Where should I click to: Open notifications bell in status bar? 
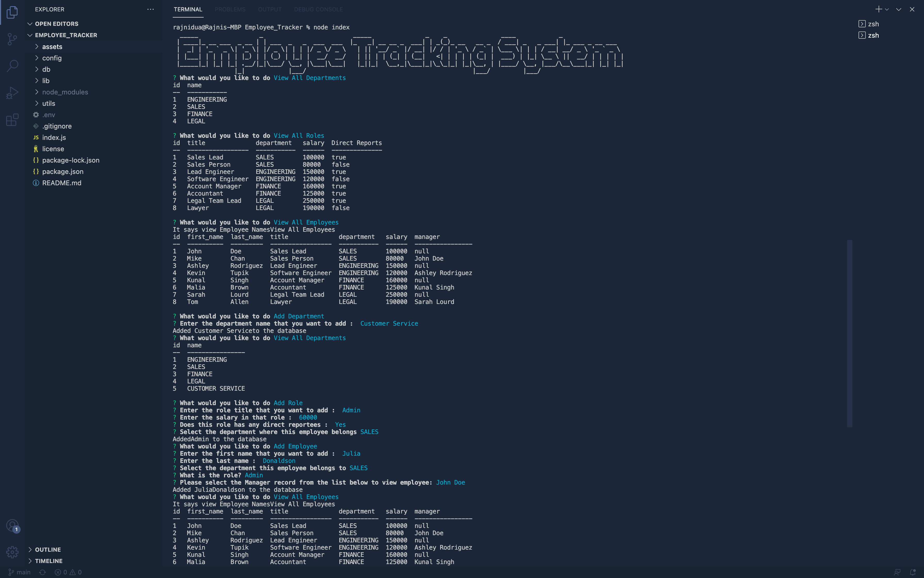(x=913, y=572)
